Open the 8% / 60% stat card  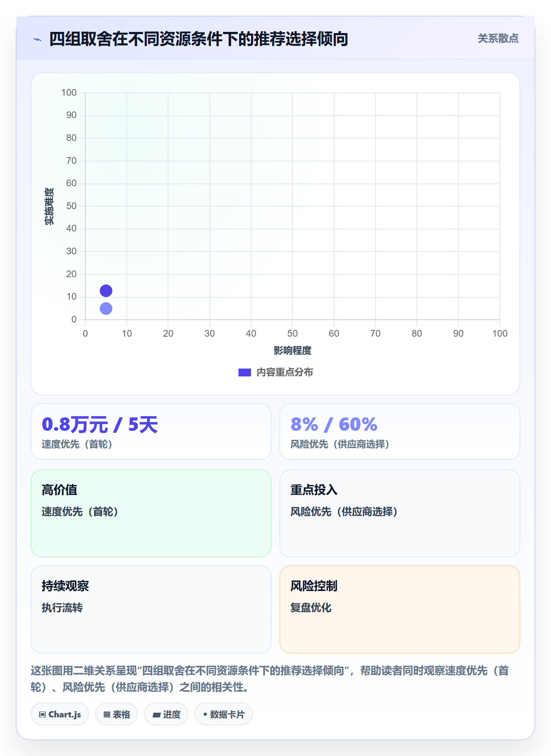coord(400,432)
